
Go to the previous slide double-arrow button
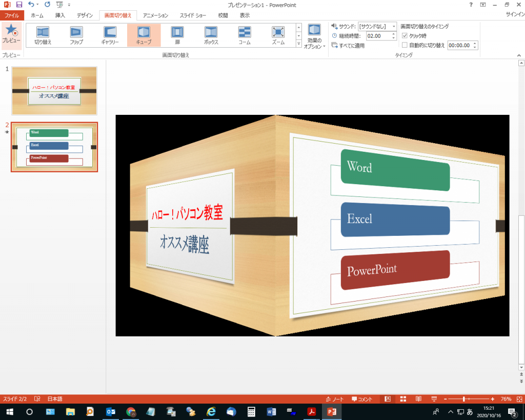pos(521,374)
